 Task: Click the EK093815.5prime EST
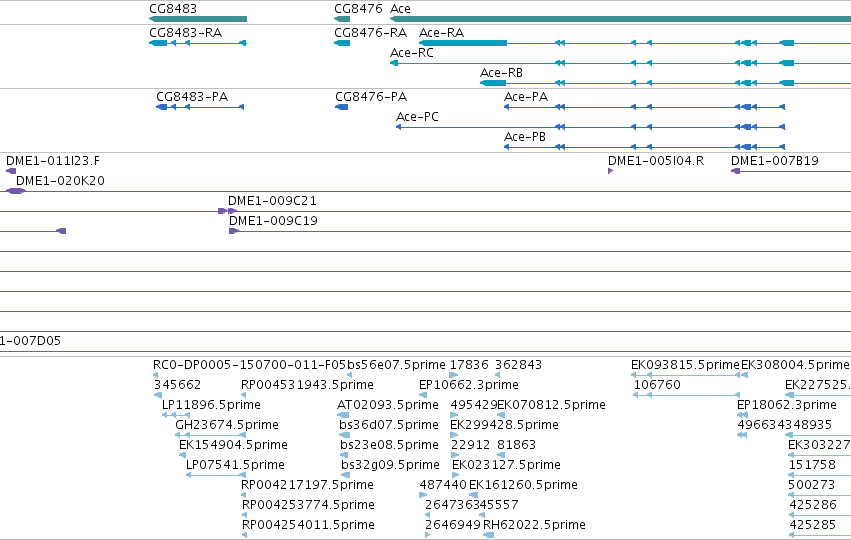[x=685, y=365]
